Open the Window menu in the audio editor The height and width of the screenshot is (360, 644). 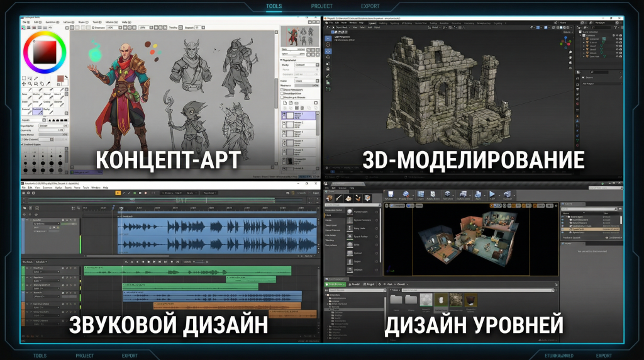coord(96,188)
